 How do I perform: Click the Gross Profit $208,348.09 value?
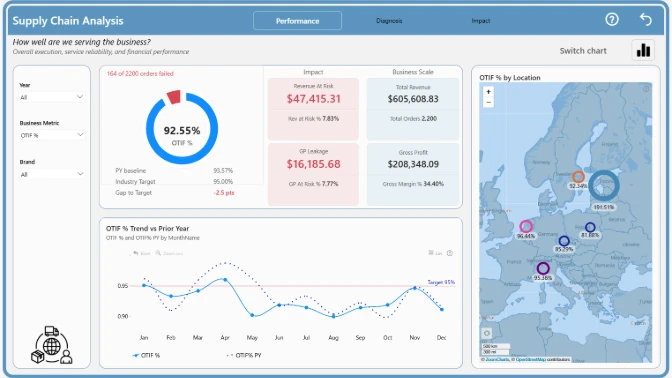[413, 164]
